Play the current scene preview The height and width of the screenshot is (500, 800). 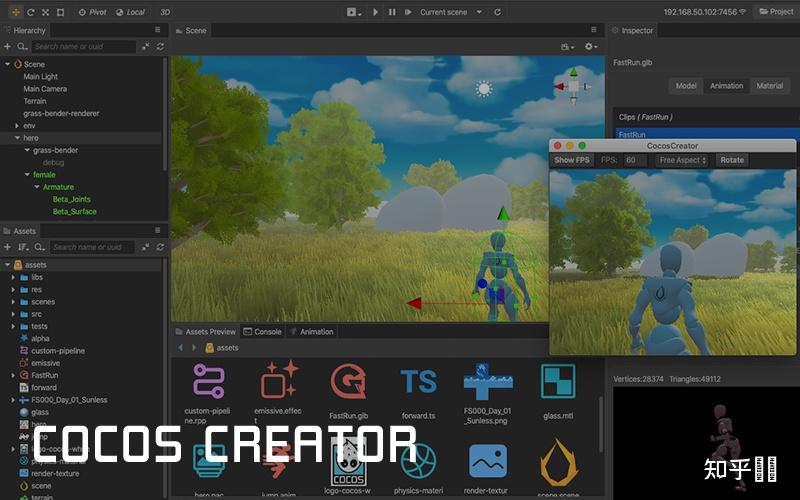(x=375, y=12)
